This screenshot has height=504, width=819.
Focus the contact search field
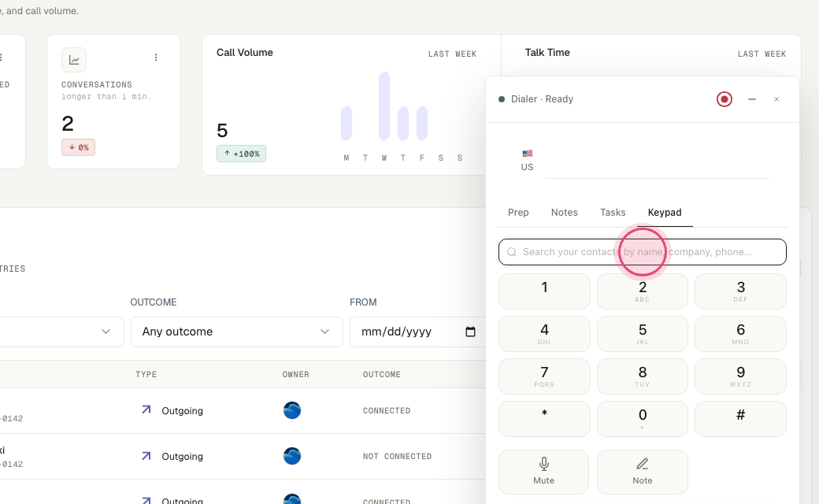(642, 252)
